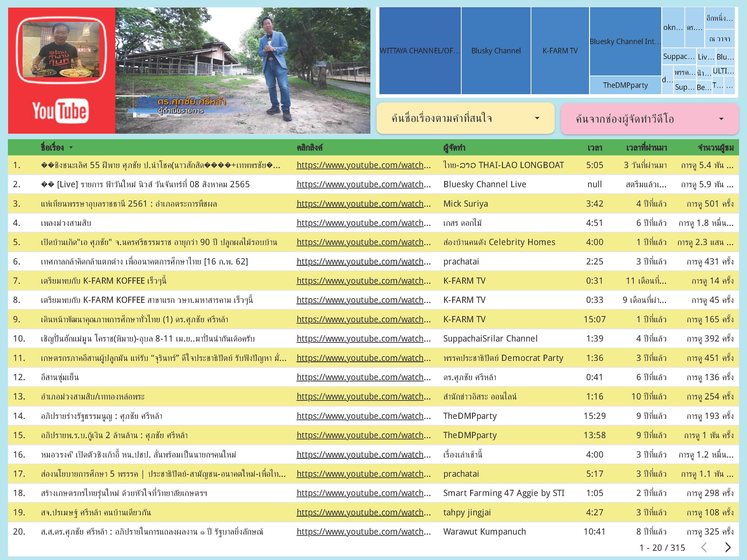Open YouTube link for SuppachaiSrilar Channel row
The image size is (747, 560).
(364, 338)
